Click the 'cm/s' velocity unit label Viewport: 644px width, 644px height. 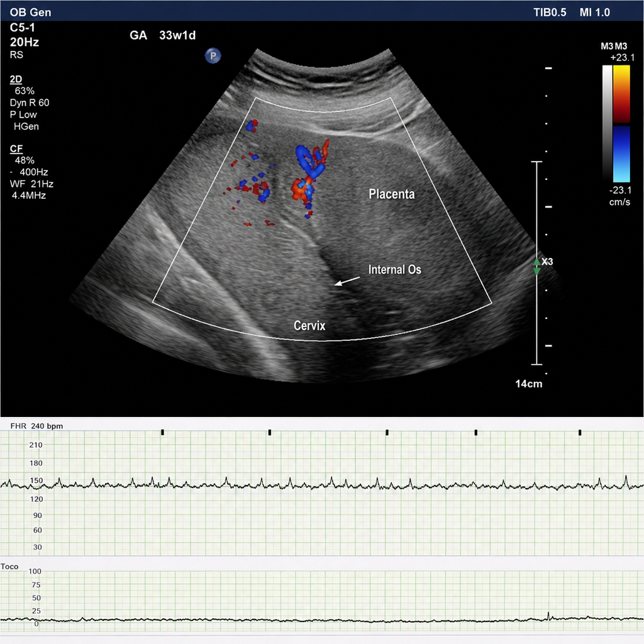(x=619, y=202)
